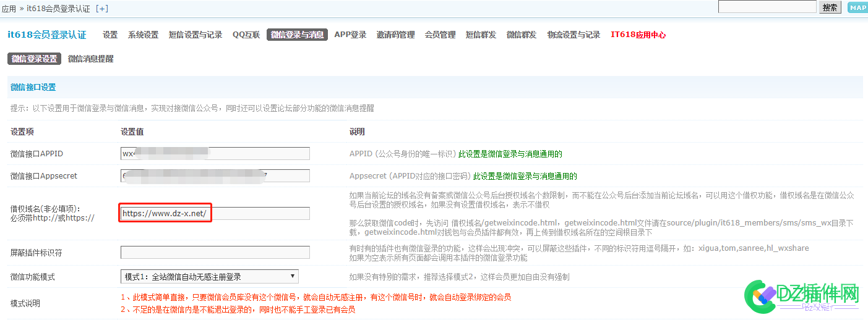Click the 微信接口Appsecret input field
Viewport: 868px width, 320px height.
tap(215, 175)
